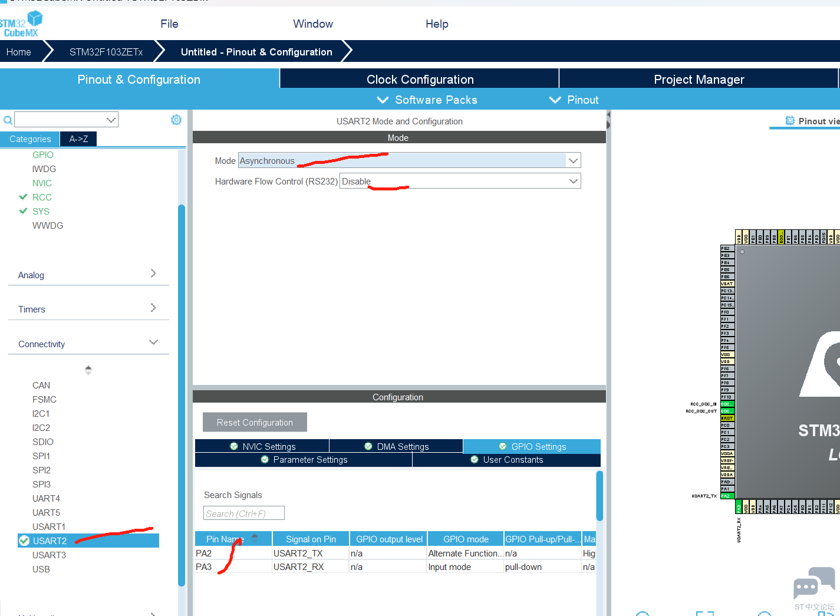
Task: Open the Window menu
Action: point(313,24)
